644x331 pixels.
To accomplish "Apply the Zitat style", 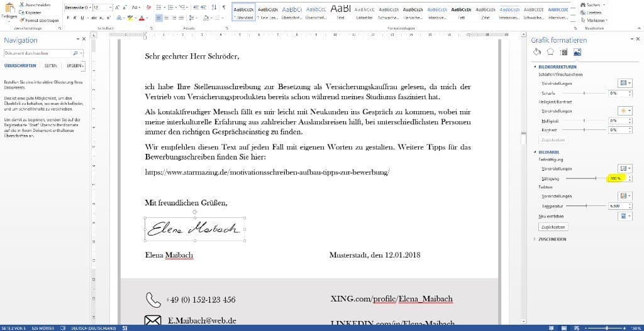I will pos(485,12).
